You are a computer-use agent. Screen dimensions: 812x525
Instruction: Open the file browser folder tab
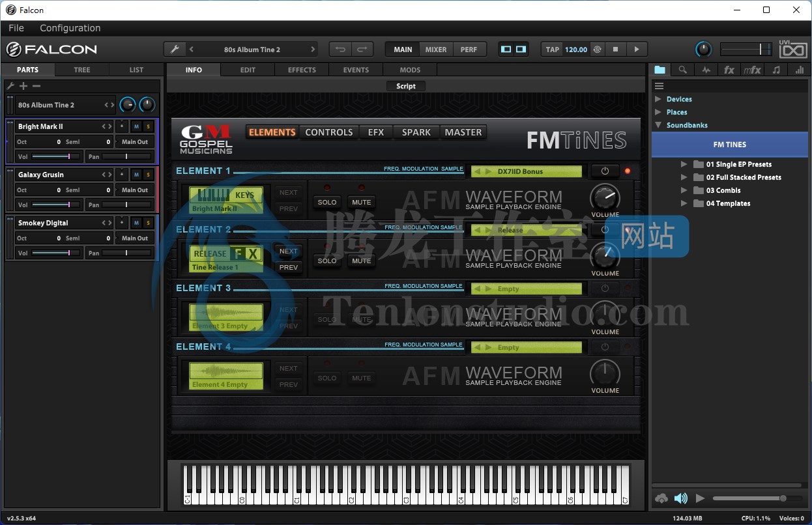coord(660,70)
